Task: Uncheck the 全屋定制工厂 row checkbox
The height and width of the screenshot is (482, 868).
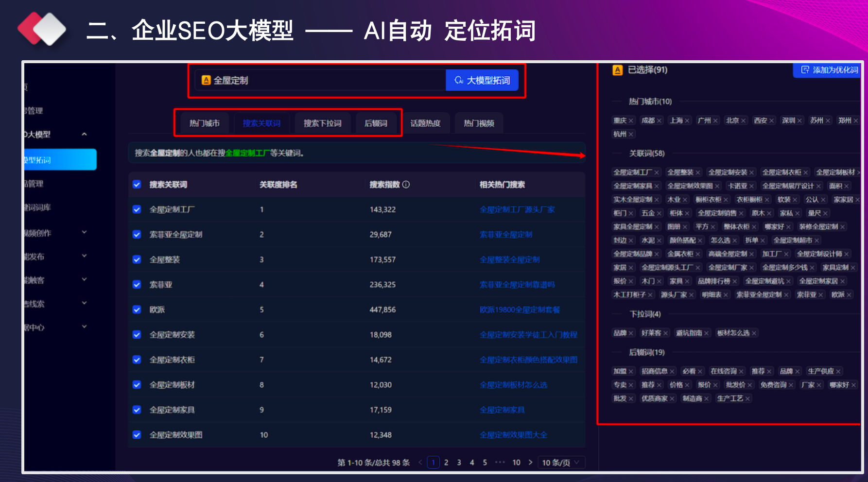Action: [137, 209]
